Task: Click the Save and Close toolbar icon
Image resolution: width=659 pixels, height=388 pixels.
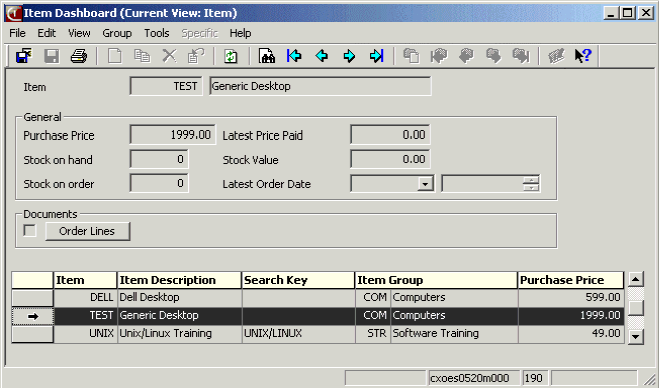Action: [24, 55]
